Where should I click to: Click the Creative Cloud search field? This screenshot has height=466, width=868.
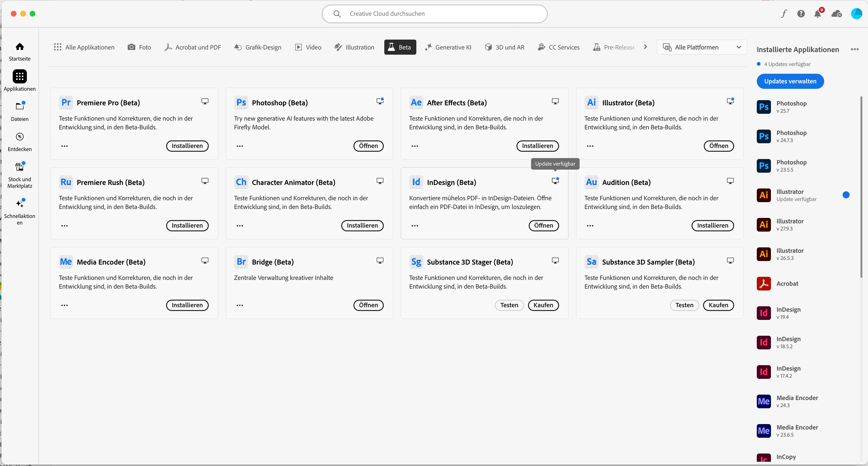click(434, 14)
